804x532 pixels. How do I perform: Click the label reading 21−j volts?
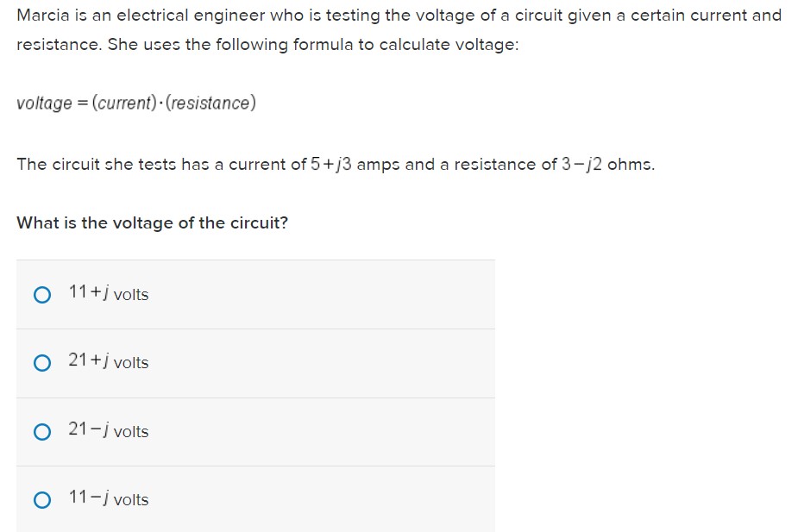coord(108,431)
